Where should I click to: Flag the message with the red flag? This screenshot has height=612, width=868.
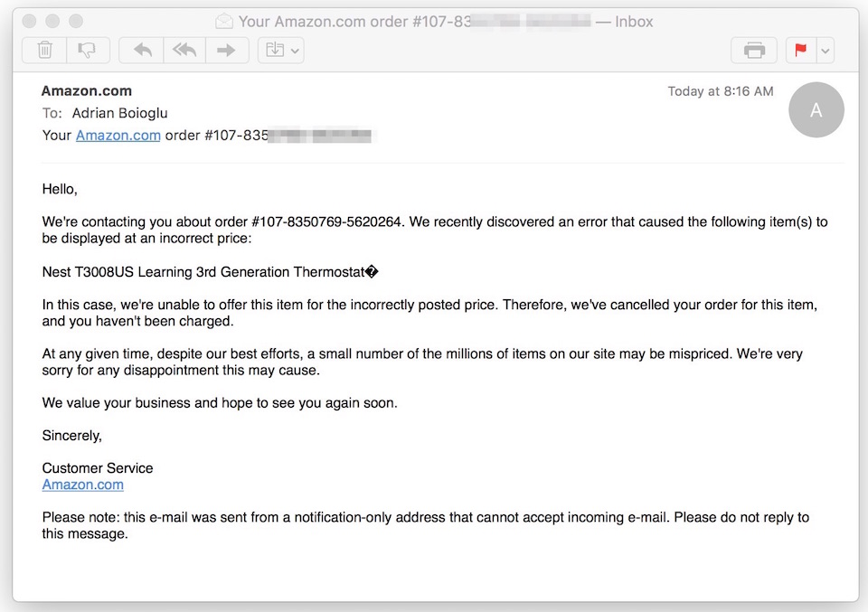click(x=800, y=51)
